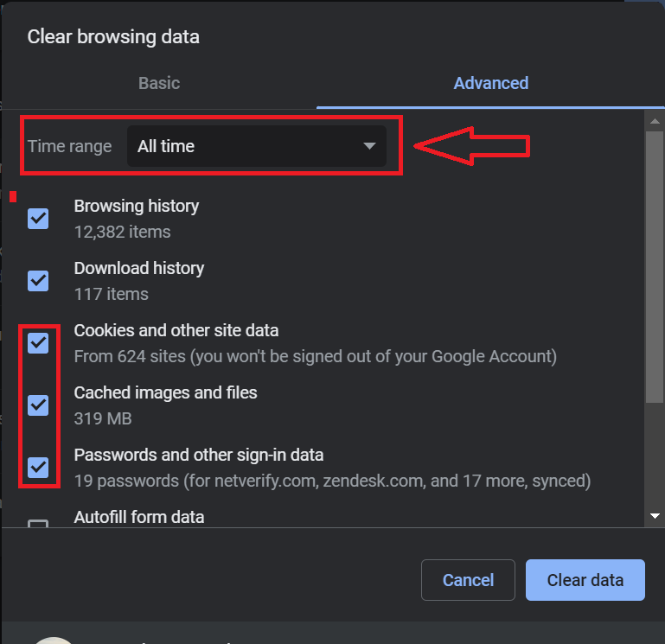This screenshot has width=665, height=644.
Task: Click the scrollbar down arrow
Action: (x=655, y=516)
